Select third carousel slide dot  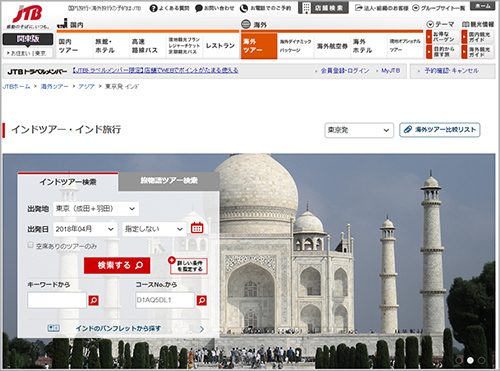pos(481,360)
